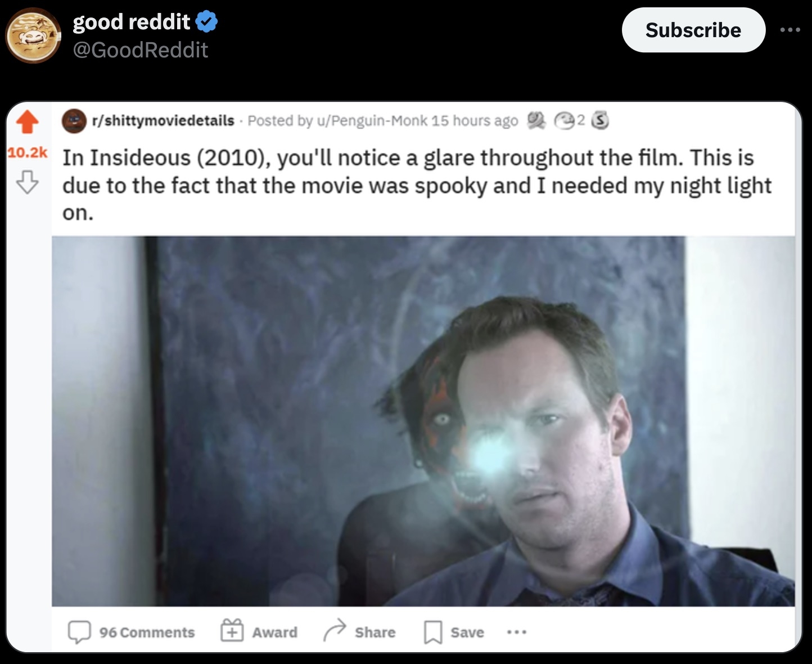The image size is (812, 664).
Task: Click the post title text about Insidious
Action: 417,185
